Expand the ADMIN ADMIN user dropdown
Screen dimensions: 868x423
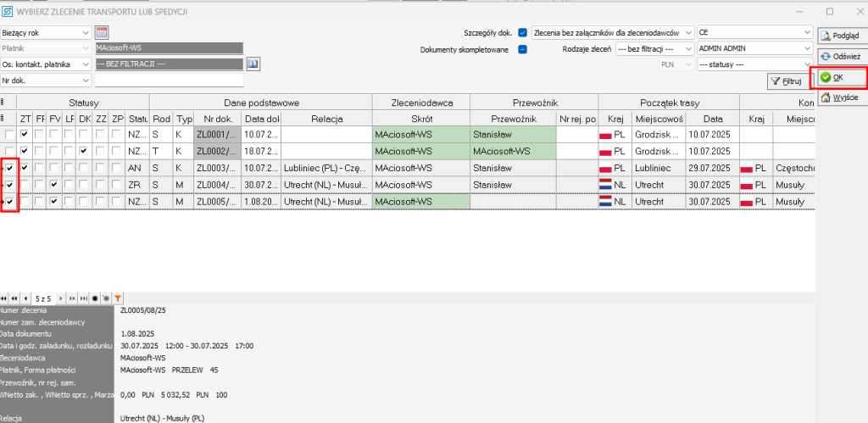[754, 48]
